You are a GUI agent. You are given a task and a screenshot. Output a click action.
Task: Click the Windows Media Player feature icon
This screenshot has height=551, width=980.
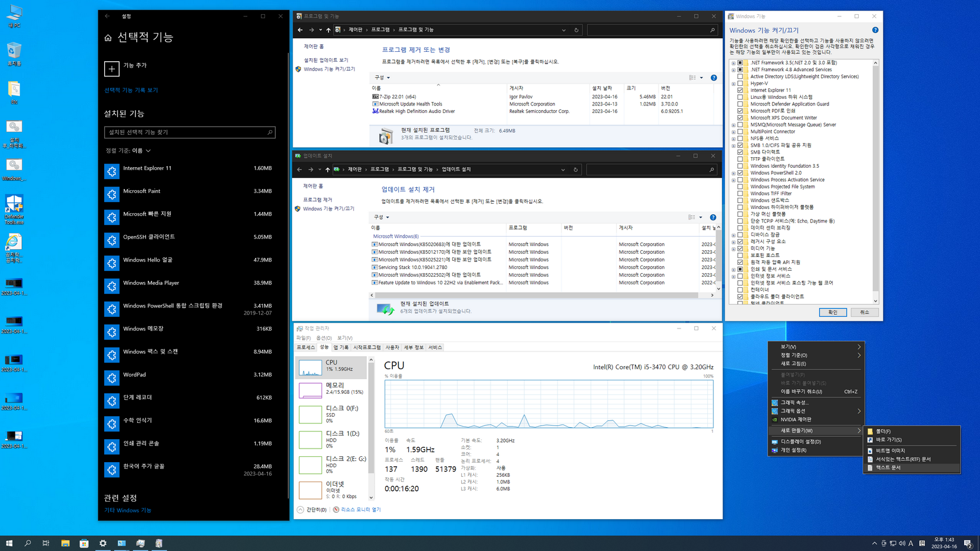click(x=112, y=286)
